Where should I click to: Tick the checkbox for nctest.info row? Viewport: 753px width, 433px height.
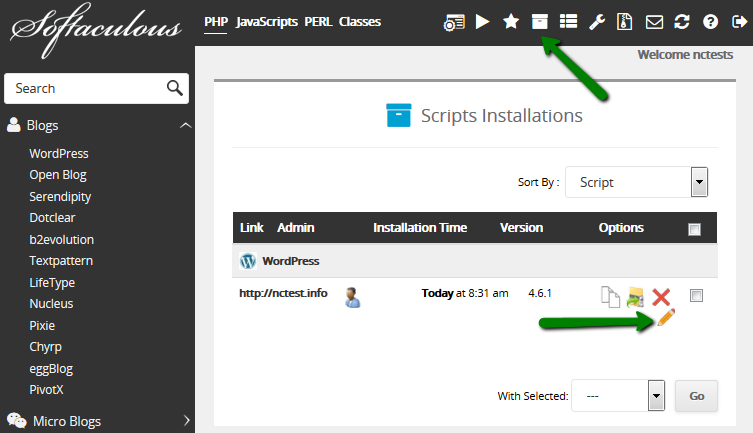tap(696, 295)
